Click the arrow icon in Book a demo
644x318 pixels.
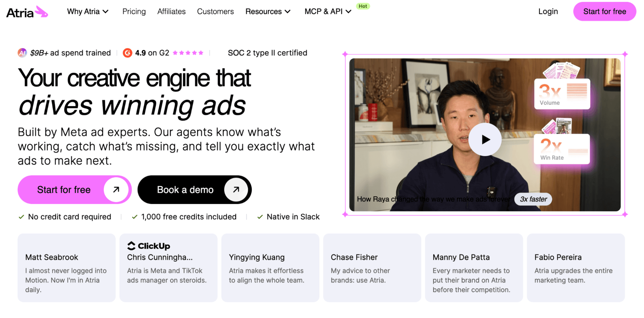[236, 190]
